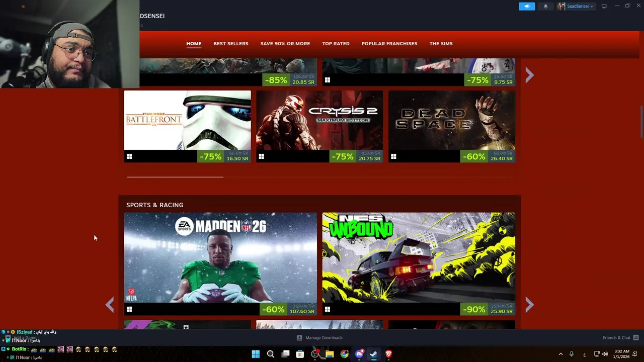Open the Windows Start menu
Image resolution: width=644 pixels, height=362 pixels.
(x=256, y=354)
